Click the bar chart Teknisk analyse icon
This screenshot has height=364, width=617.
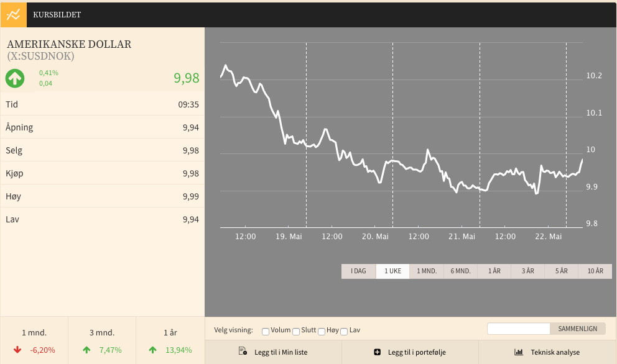pyautogui.click(x=519, y=352)
